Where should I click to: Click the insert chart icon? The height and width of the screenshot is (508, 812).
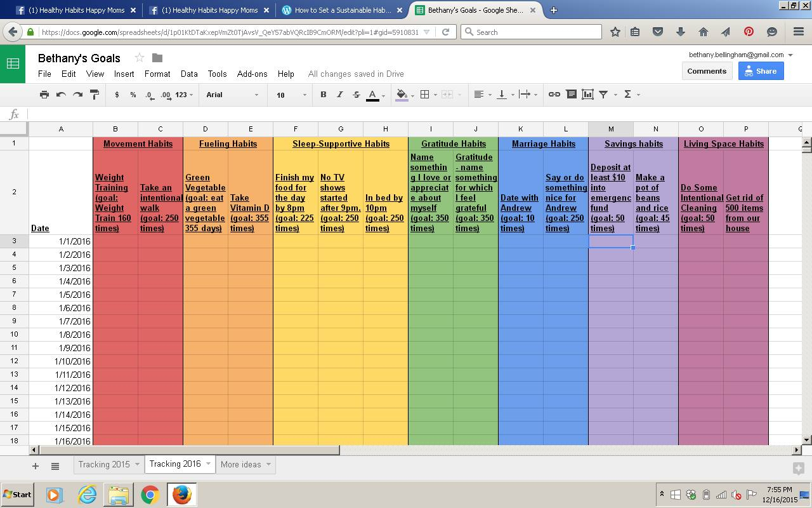(x=587, y=95)
